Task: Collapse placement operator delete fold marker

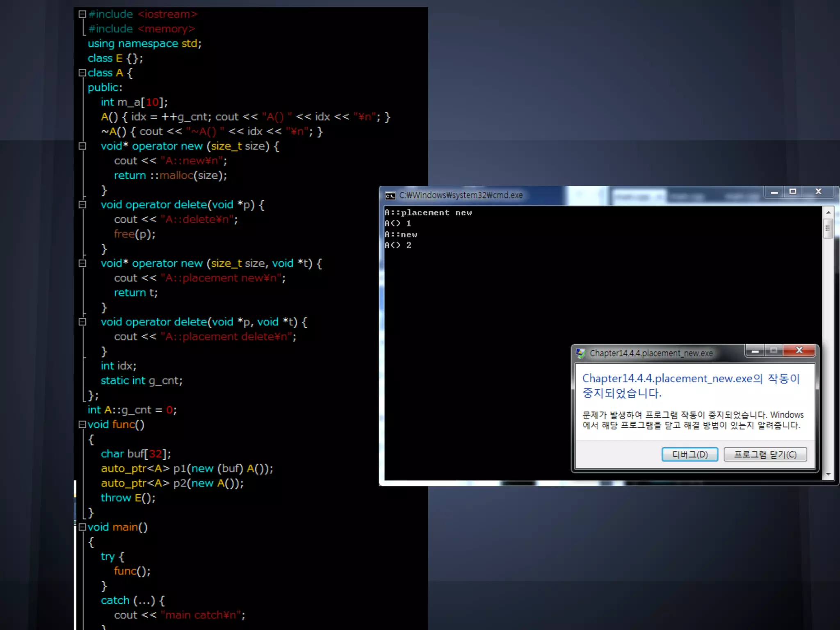Action: (x=82, y=322)
